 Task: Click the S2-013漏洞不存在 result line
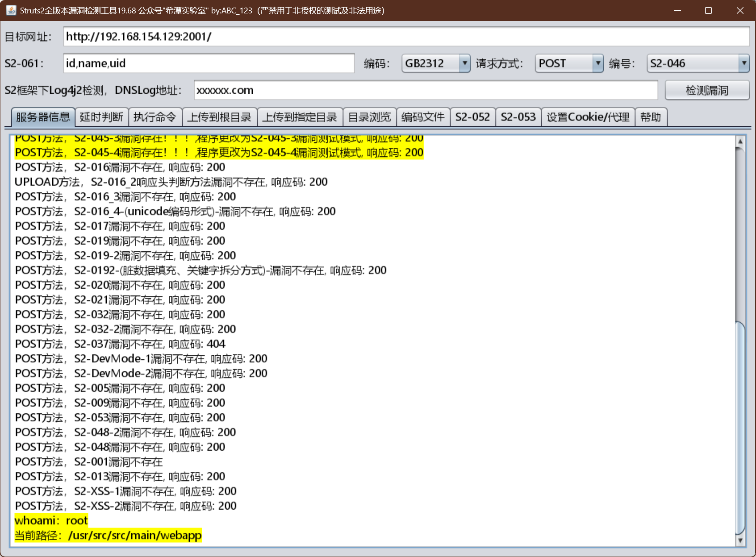click(120, 477)
